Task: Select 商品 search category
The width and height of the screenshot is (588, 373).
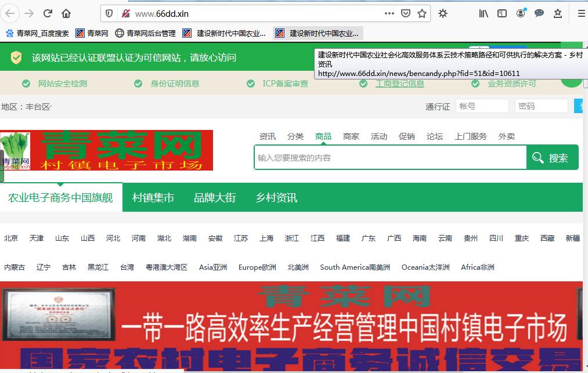Action: click(x=323, y=136)
